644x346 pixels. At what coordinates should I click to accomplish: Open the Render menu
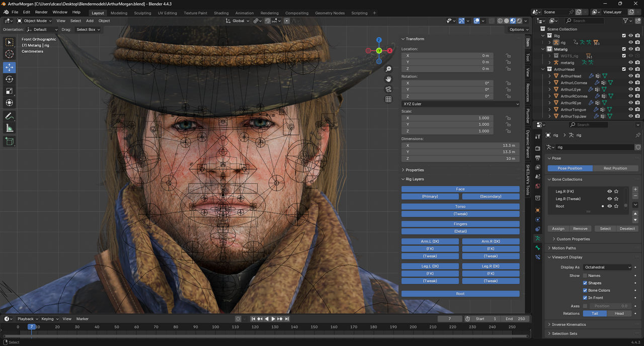[x=41, y=12]
